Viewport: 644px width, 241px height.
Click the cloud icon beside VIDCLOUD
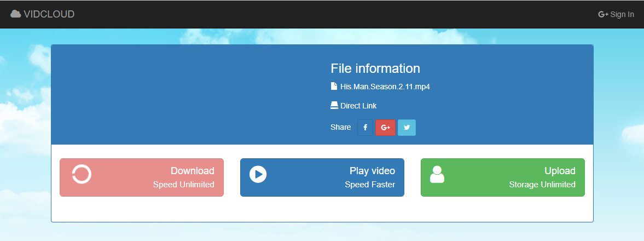[16, 14]
